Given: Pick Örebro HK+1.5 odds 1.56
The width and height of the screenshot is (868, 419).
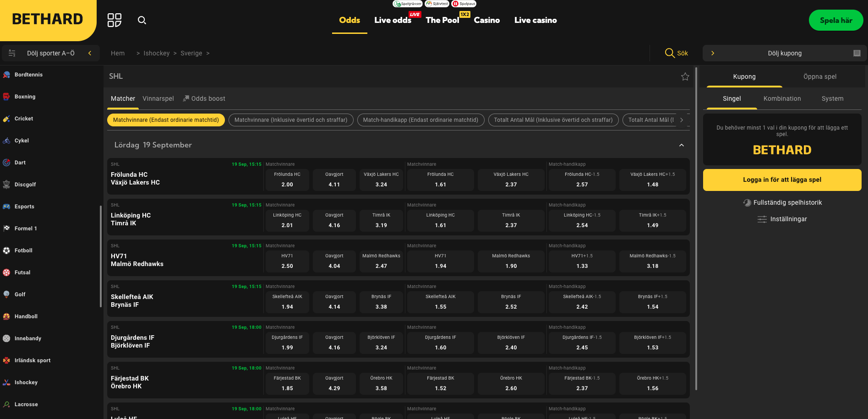Looking at the screenshot, I should coord(652,383).
